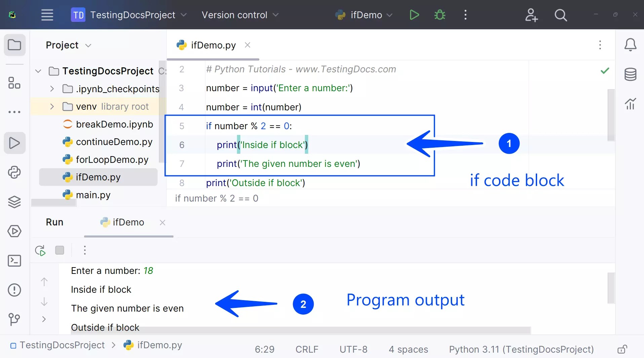Click the run console horizontal scrollbar
The width and height of the screenshot is (644, 358).
pyautogui.click(x=301, y=330)
